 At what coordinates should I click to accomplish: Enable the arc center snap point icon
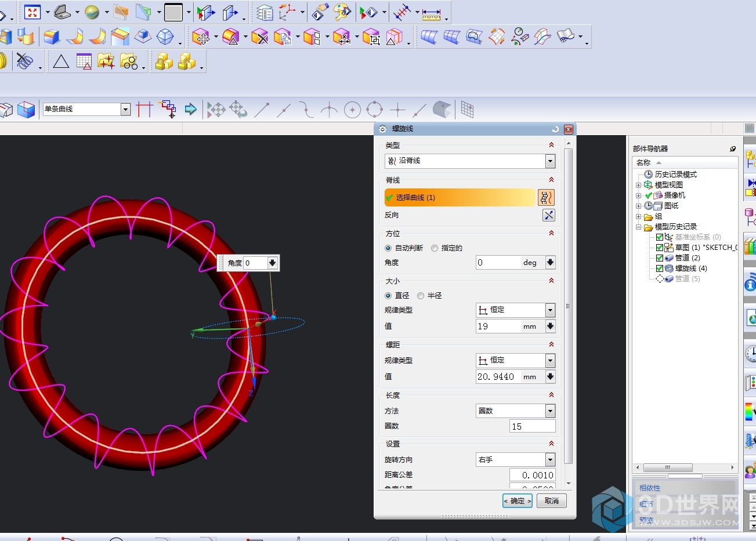pos(352,110)
